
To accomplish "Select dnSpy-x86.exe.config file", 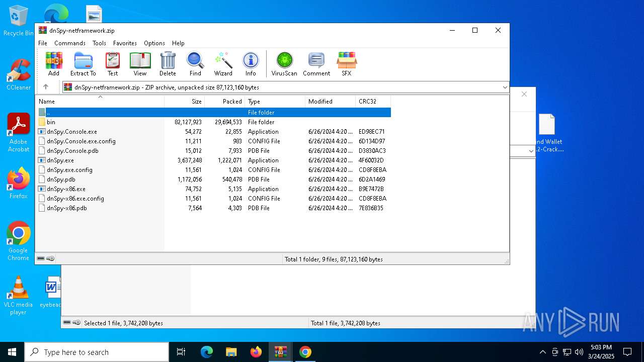I will click(x=213, y=199).
